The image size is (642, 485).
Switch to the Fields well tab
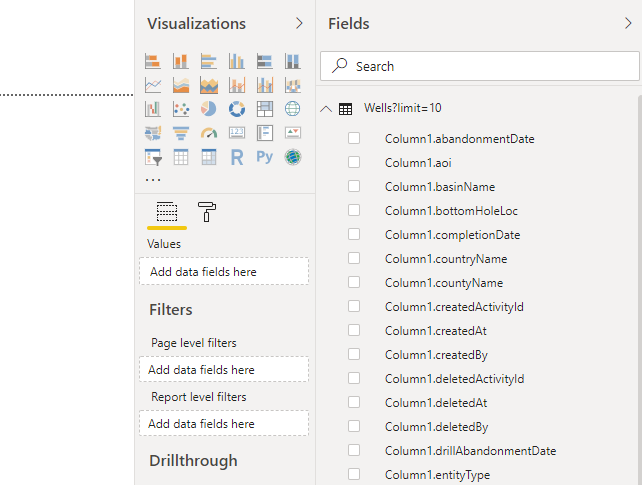(167, 211)
